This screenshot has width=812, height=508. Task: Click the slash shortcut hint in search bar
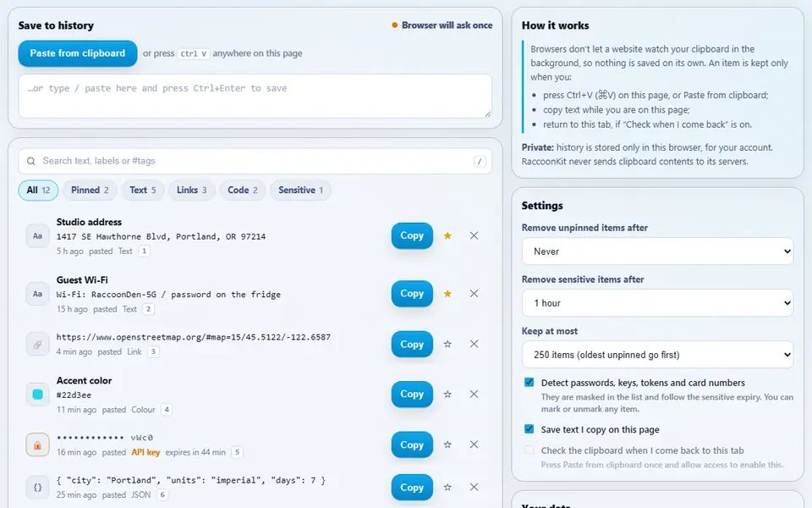point(480,161)
